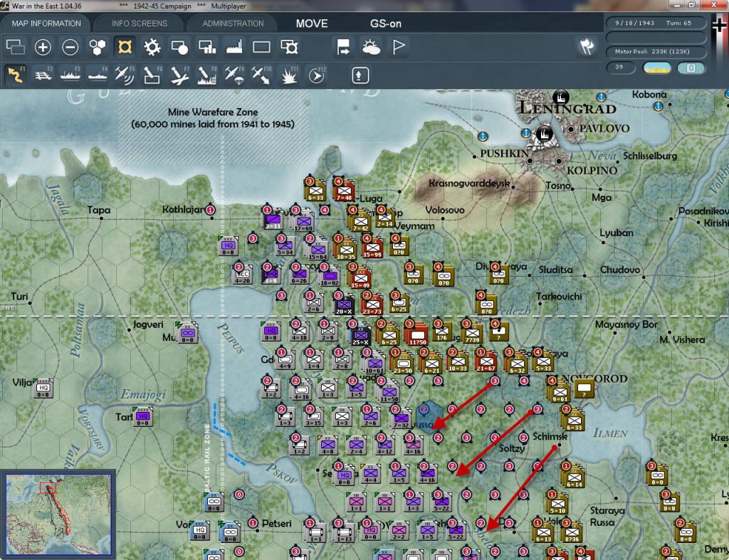Select the purple 17=69 unit counter
Screen dimensions: 729x560
pos(303,221)
